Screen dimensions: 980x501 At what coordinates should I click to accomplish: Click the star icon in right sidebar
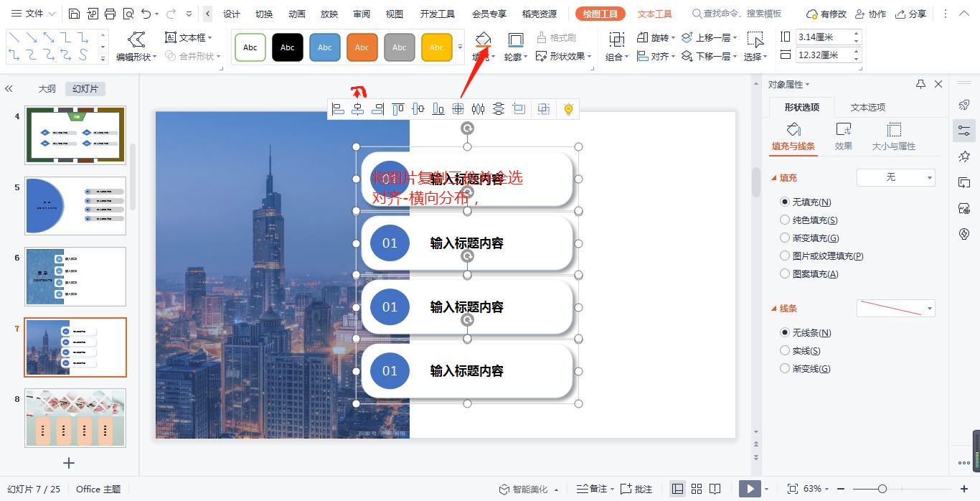964,156
